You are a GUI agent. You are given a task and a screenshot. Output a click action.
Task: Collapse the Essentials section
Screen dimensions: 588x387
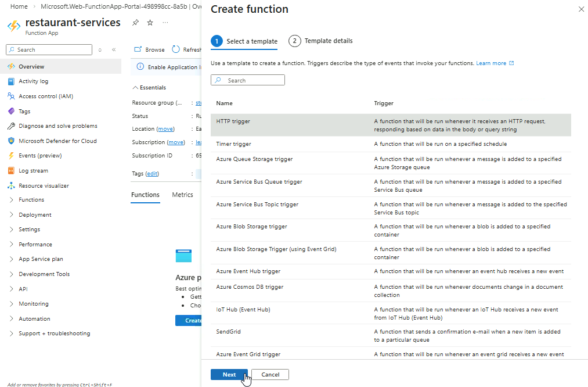pos(136,88)
